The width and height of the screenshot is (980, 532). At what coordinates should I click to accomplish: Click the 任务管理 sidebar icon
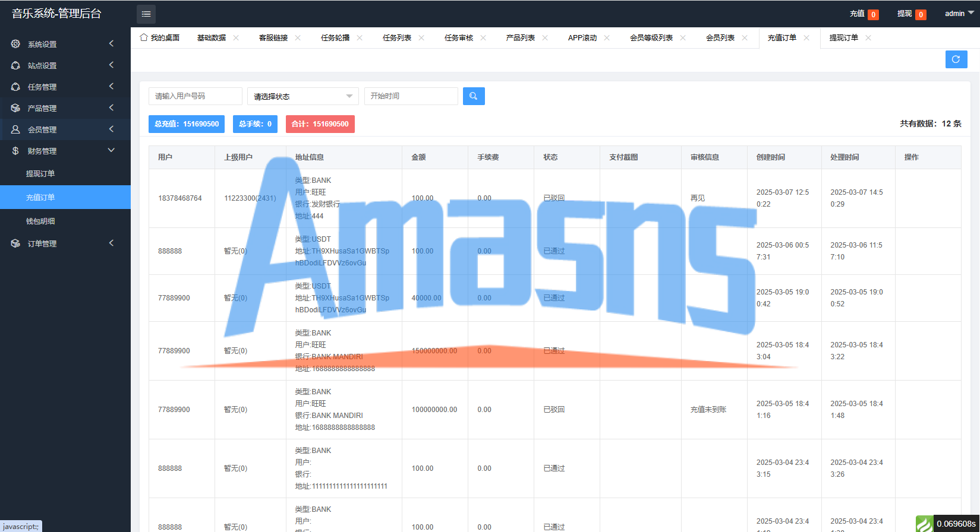tap(15, 87)
